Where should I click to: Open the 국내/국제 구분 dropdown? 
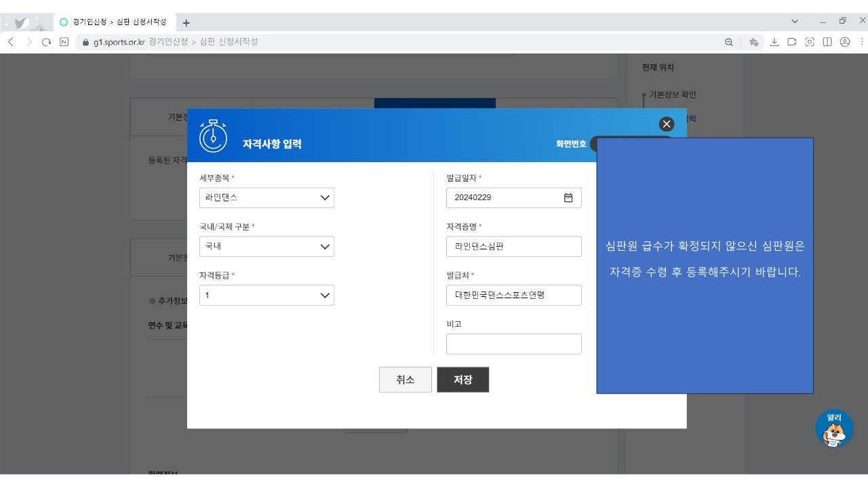[267, 247]
